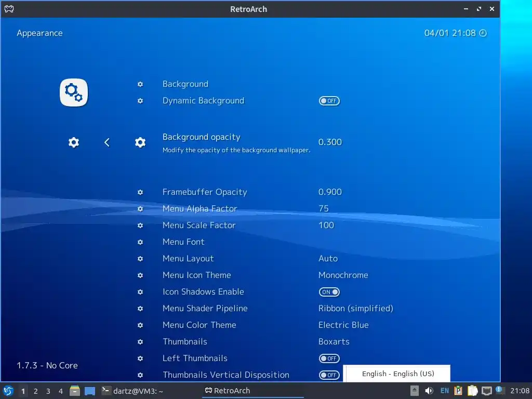Toggle Icon Shadows Enable ON switch
Image resolution: width=532 pixels, height=399 pixels.
click(329, 292)
